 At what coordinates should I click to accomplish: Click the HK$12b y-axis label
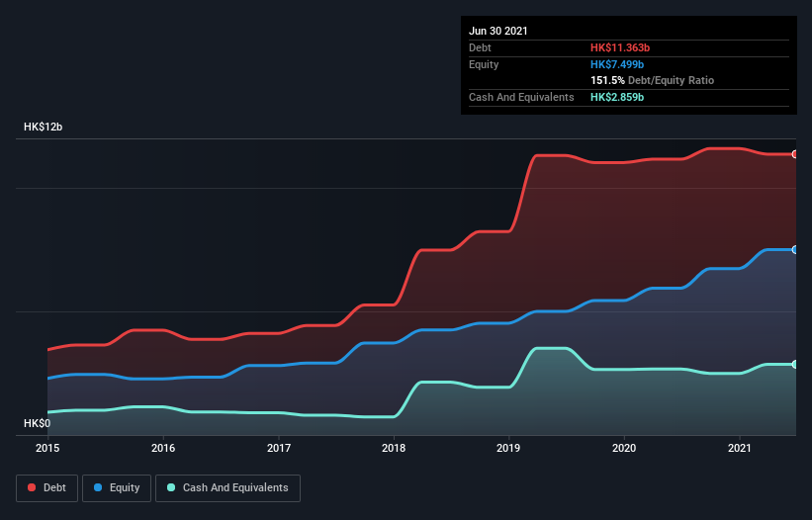[x=43, y=127]
